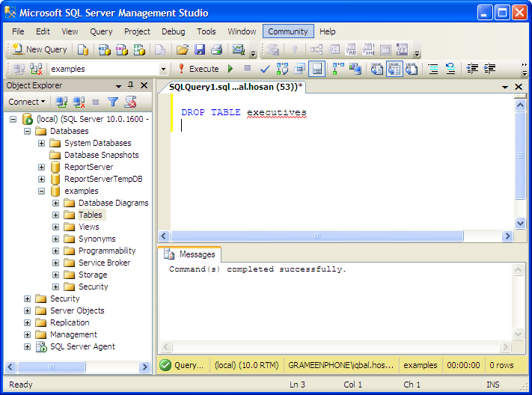The width and height of the screenshot is (532, 395).
Task: Select the Views folder in tree
Action: [x=89, y=227]
